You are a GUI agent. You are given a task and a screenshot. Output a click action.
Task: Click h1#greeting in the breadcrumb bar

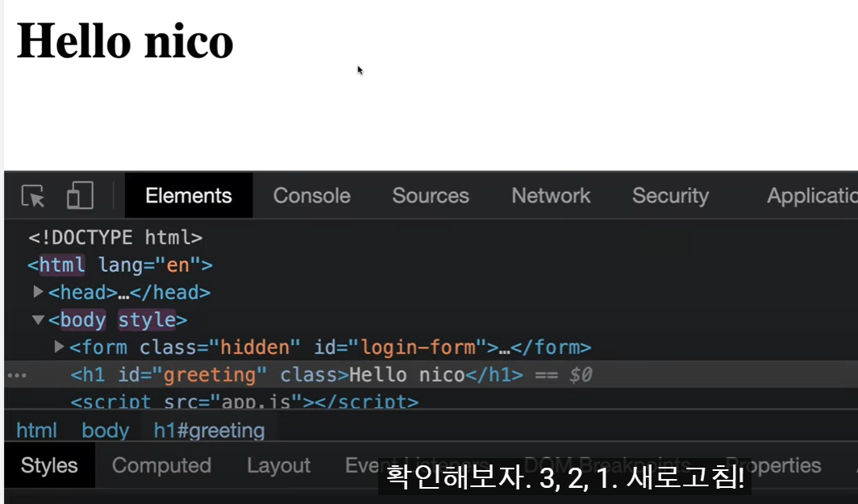point(210,431)
